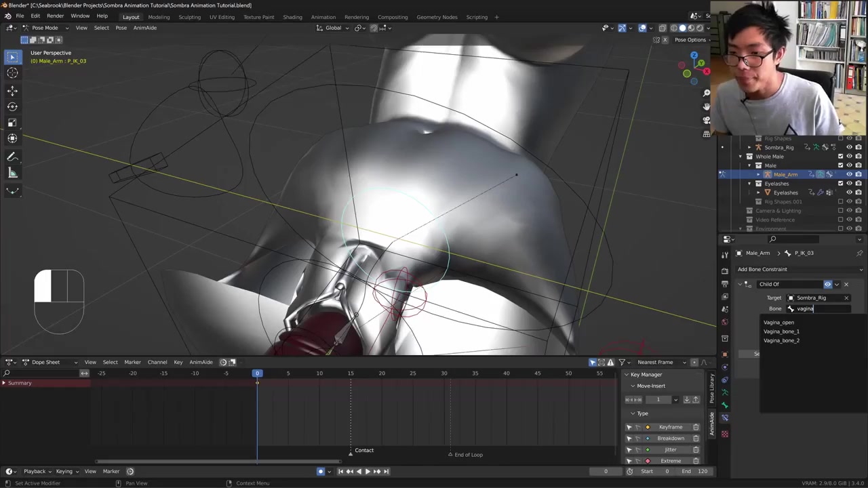Activate the 3D Cursor tool
The image size is (868, 488).
pos(12,73)
